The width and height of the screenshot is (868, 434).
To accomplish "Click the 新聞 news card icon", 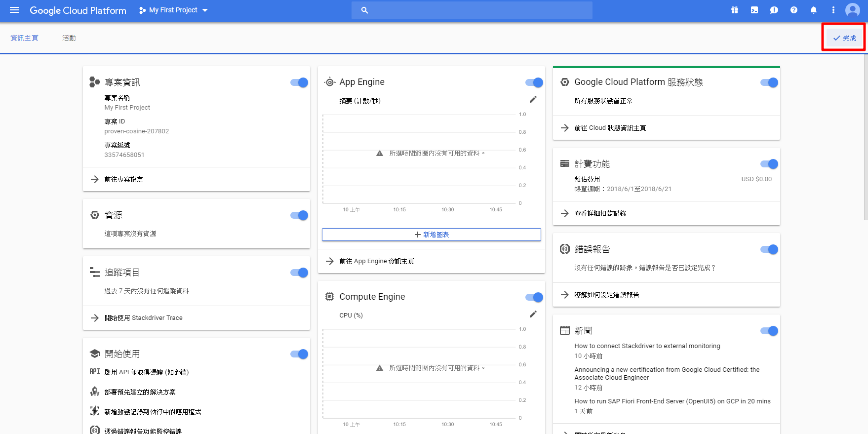I will [565, 330].
